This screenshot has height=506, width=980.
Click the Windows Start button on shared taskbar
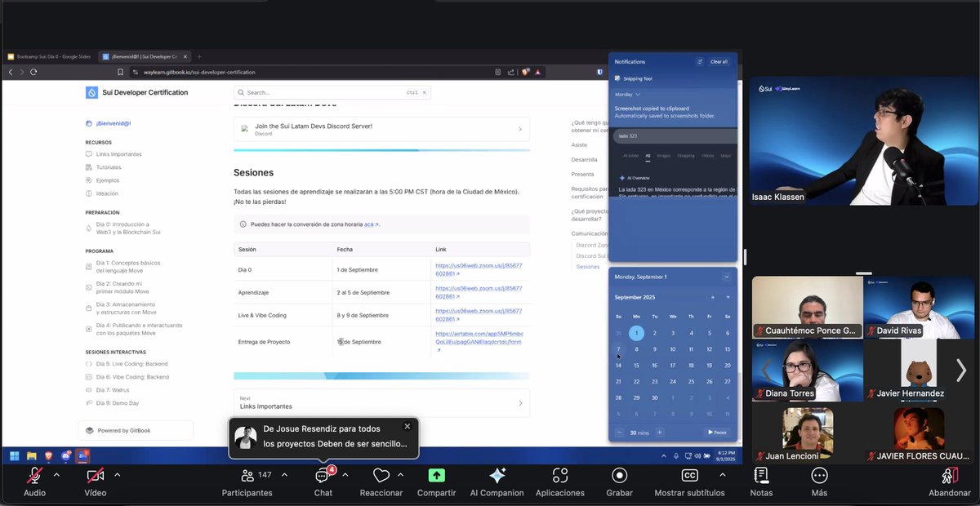point(14,455)
